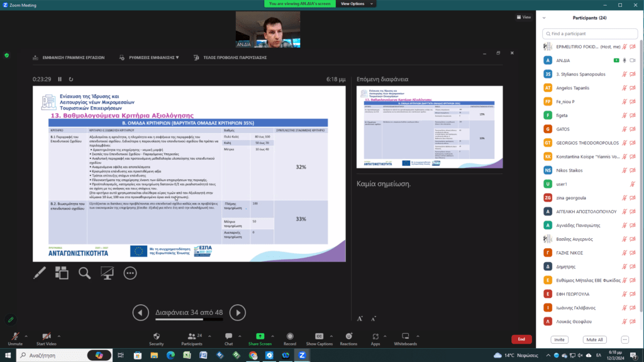644x362 pixels.
Task: Open the see all slides grid
Action: pos(62,273)
